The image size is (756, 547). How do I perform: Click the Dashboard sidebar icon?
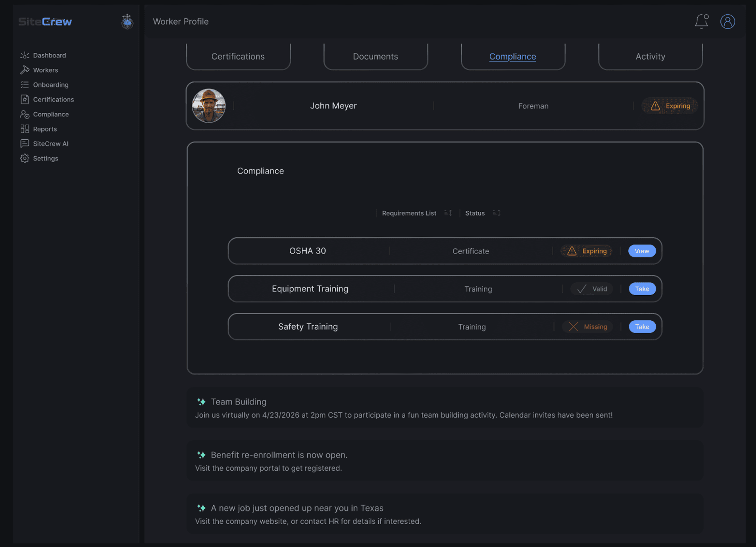(25, 55)
